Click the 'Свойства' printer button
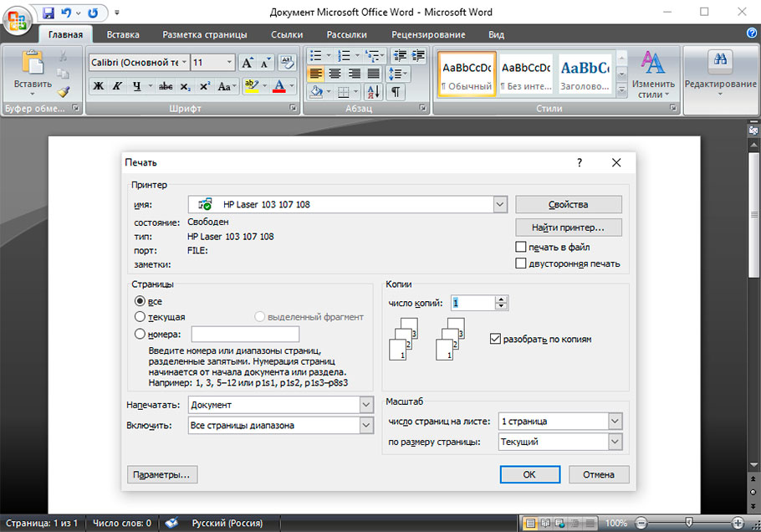Viewport: 761px width, 532px height. coord(568,205)
